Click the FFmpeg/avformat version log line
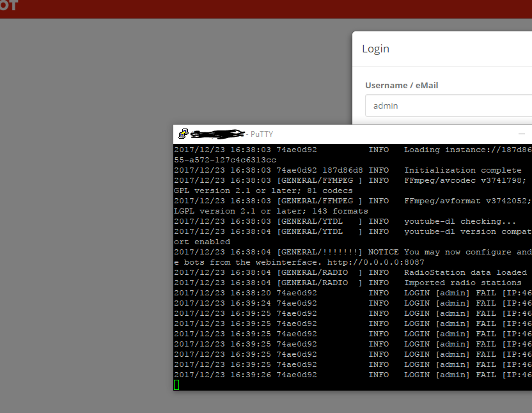 tap(467, 201)
